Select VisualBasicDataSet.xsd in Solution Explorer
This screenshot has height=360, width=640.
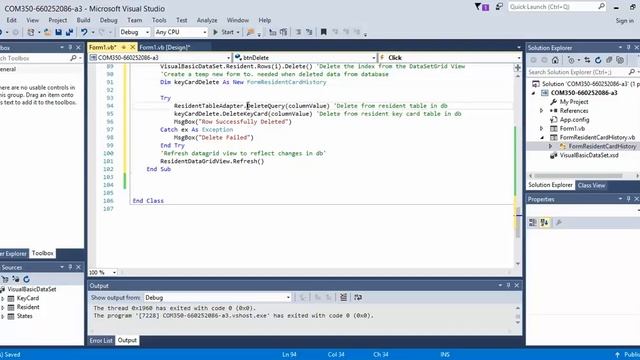click(589, 156)
